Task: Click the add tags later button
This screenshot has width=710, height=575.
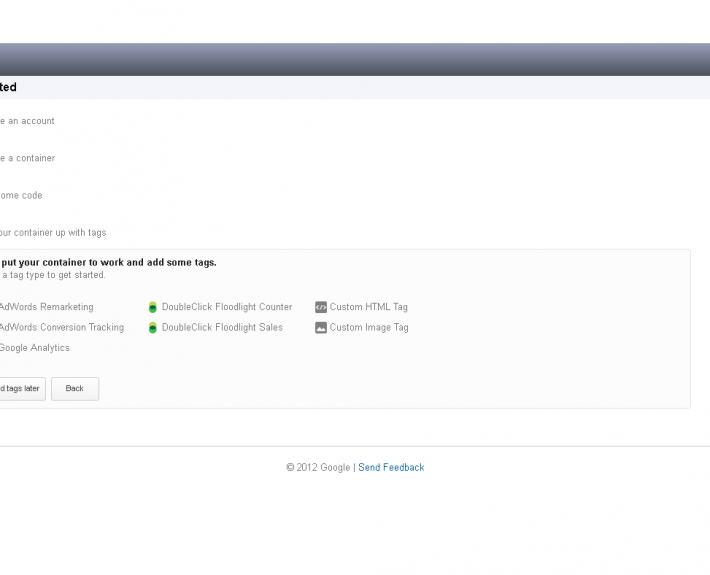Action: point(20,388)
